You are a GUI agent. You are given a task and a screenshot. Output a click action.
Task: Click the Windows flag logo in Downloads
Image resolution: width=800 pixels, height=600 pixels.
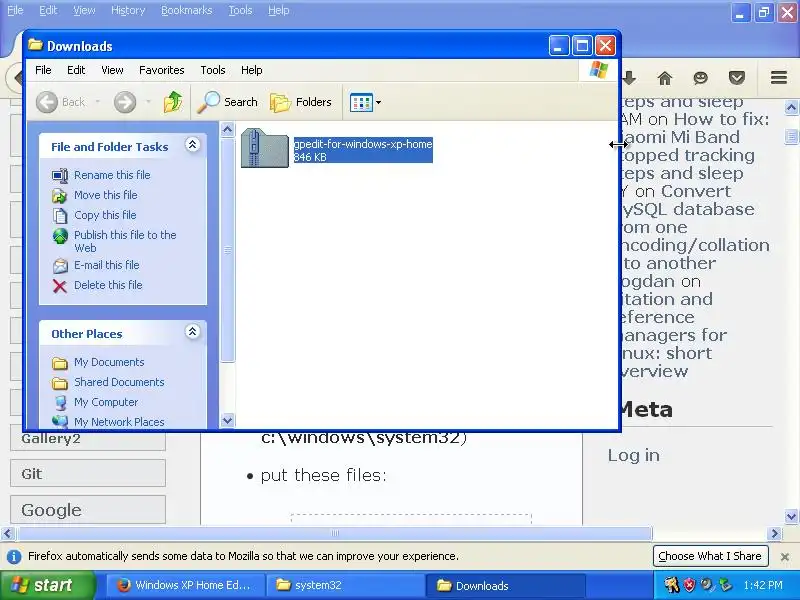point(598,70)
